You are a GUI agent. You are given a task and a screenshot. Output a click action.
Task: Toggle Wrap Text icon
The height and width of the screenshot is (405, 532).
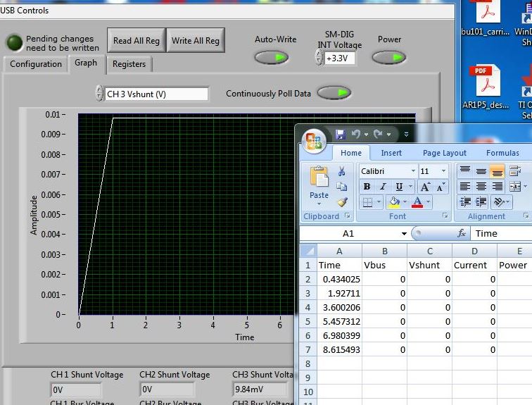tap(515, 170)
